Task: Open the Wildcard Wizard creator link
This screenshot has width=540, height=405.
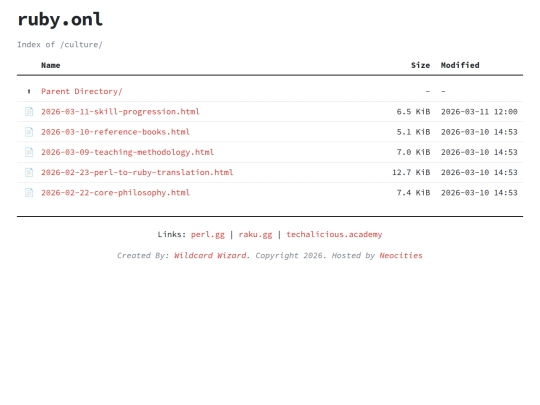Action: pos(210,256)
